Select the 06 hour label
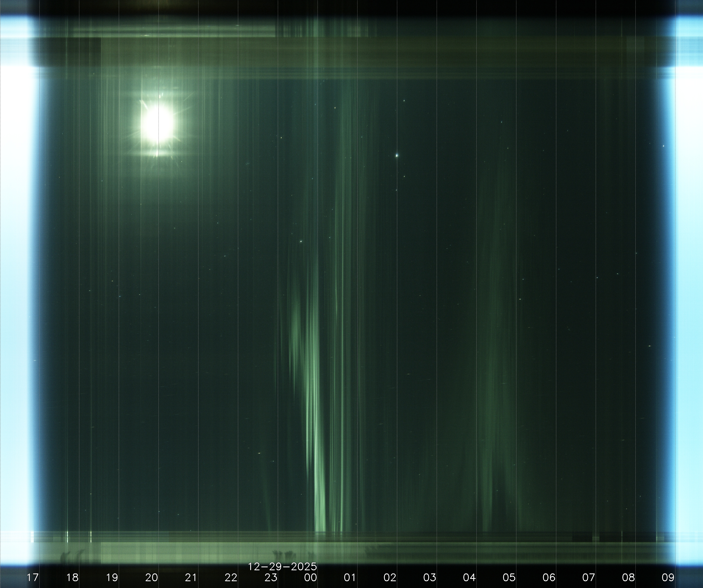 click(549, 578)
